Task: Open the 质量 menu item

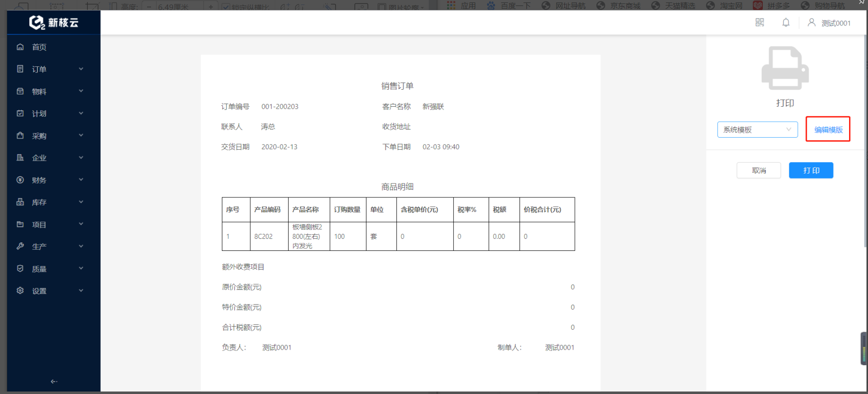Action: pyautogui.click(x=53, y=268)
